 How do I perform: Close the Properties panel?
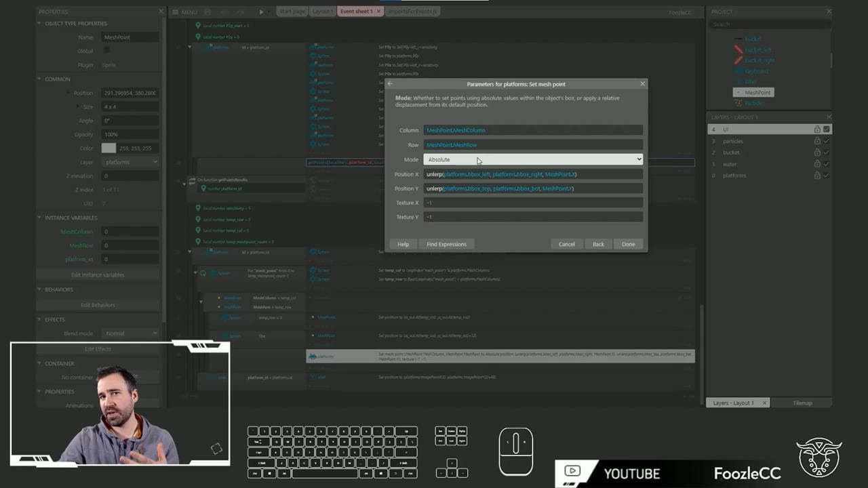click(161, 12)
